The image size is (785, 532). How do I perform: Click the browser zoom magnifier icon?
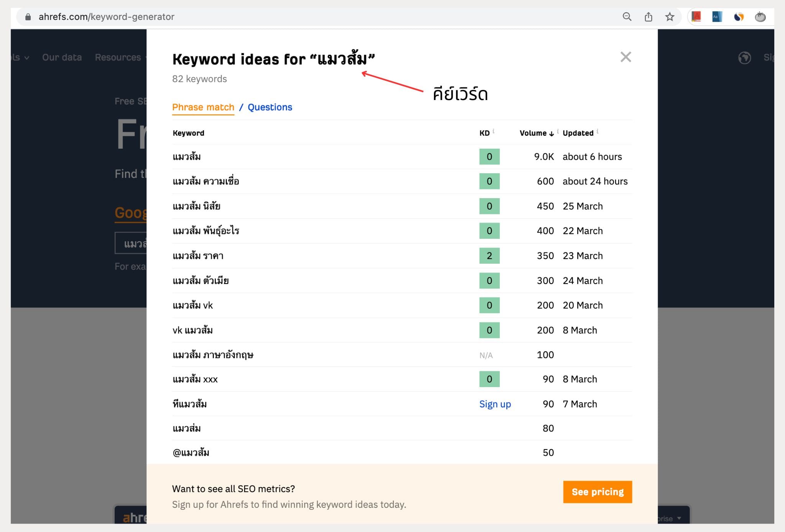[x=627, y=16]
